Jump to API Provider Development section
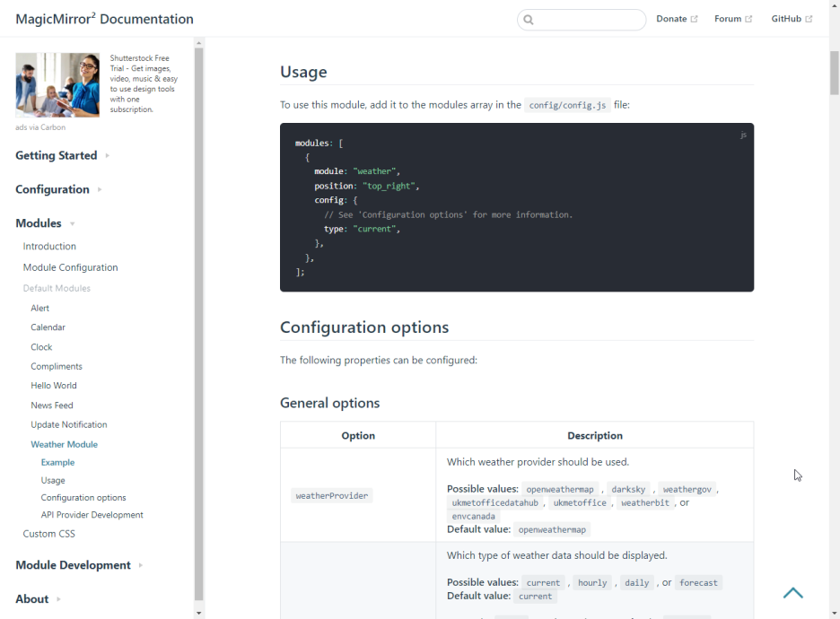Screen dimensions: 840x619 [92, 515]
